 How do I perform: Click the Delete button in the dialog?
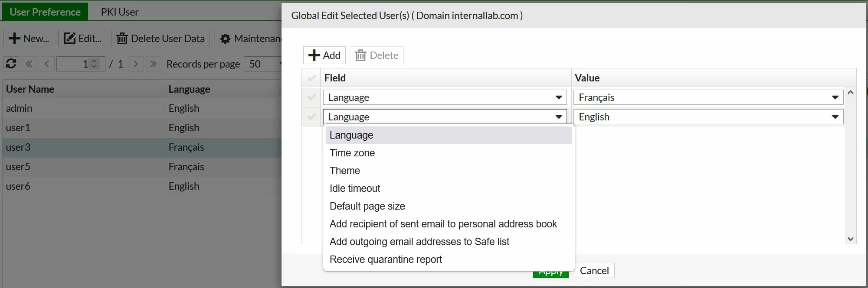pyautogui.click(x=377, y=55)
